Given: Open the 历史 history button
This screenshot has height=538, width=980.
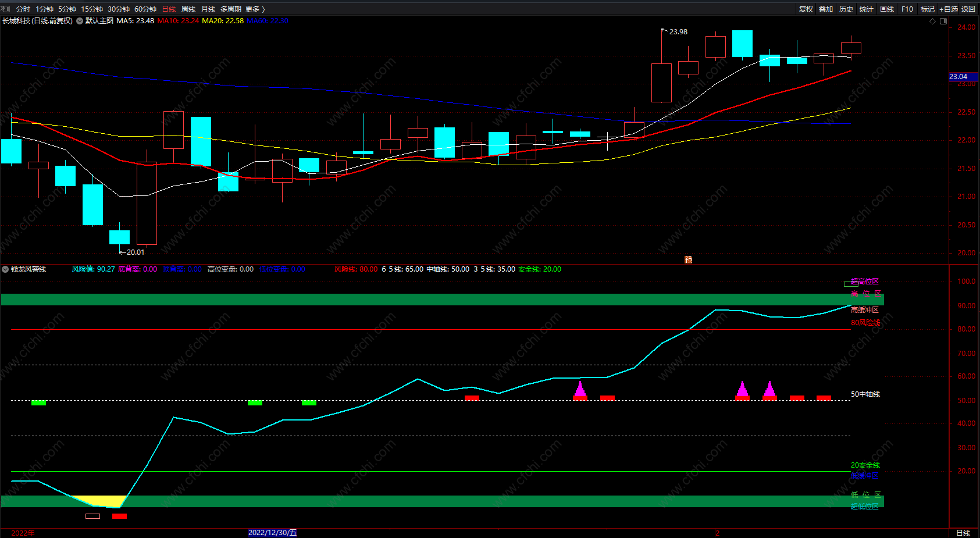Looking at the screenshot, I should click(846, 9).
